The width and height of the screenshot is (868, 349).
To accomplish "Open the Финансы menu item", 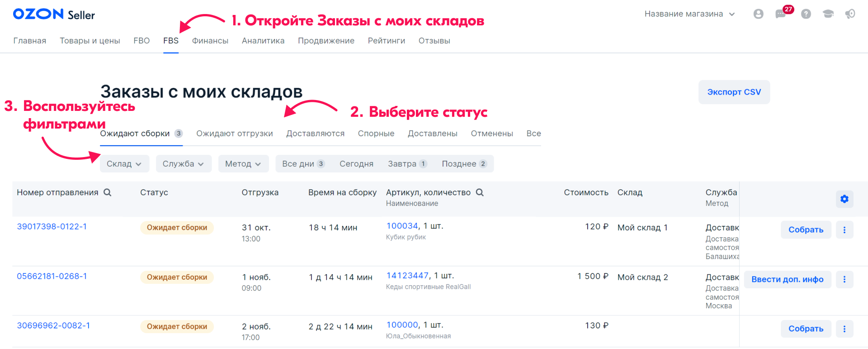I will (x=210, y=41).
